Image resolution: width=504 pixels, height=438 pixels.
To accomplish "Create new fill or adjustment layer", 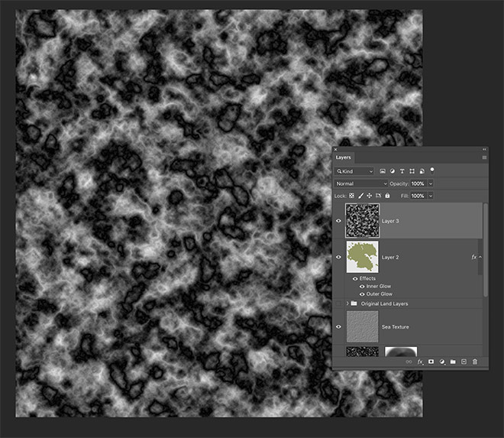I will (441, 361).
